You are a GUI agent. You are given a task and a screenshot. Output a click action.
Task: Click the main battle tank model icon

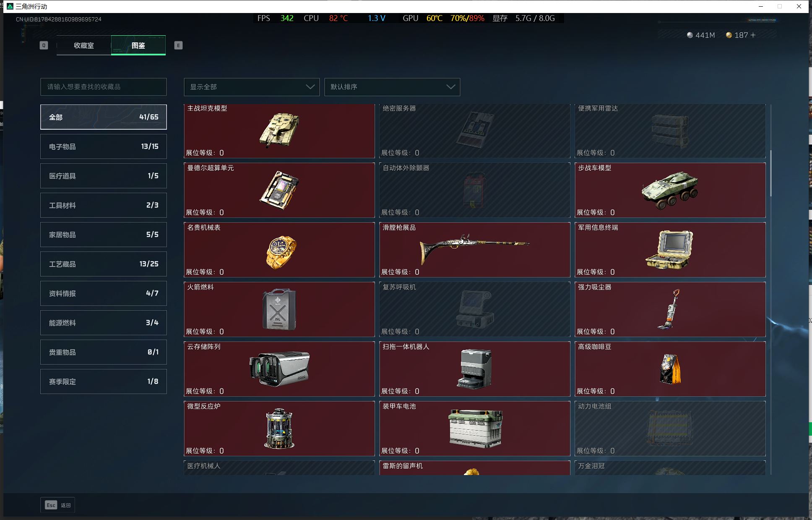point(279,130)
